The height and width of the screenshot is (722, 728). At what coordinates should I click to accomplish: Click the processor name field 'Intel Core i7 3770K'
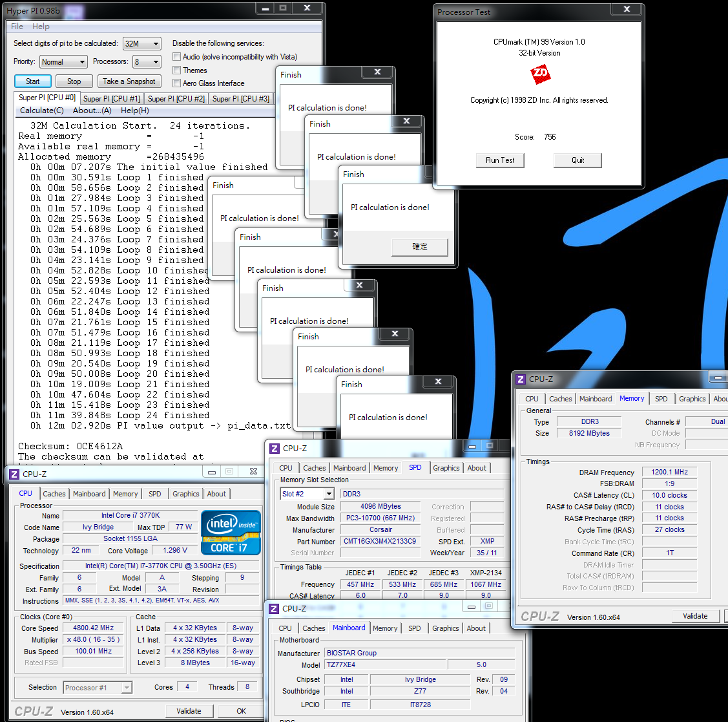click(130, 515)
